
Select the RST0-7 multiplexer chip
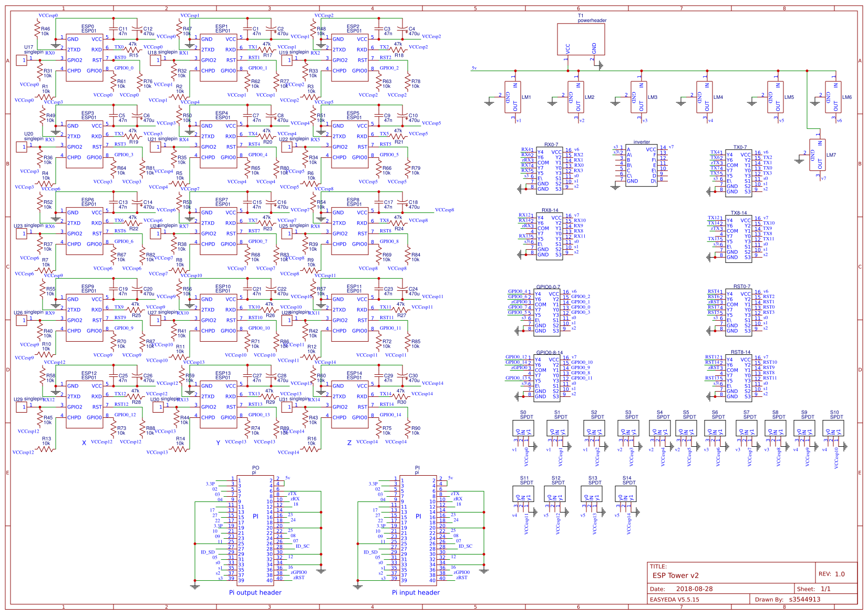point(739,313)
